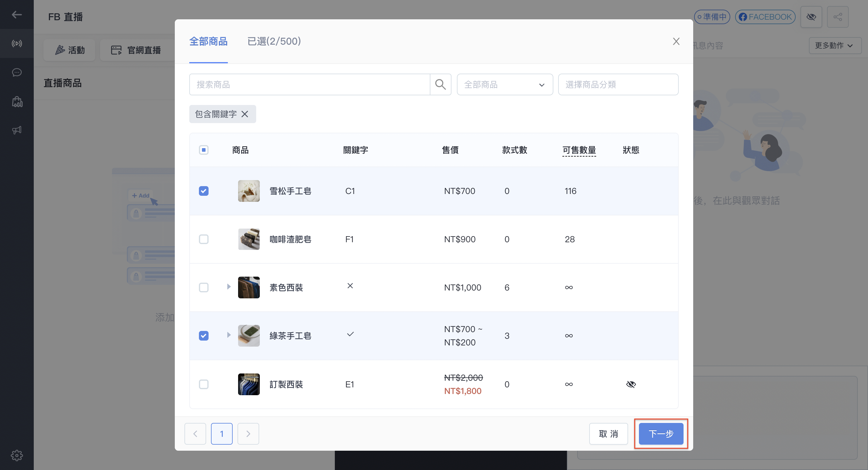Image resolution: width=868 pixels, height=470 pixels.
Task: Open the 活動 tab
Action: [x=69, y=50]
